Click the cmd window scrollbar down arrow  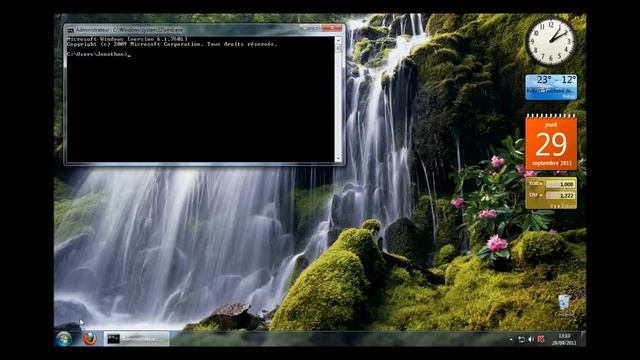tap(338, 158)
